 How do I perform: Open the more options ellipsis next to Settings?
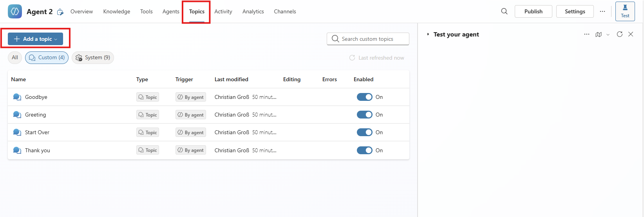tap(602, 11)
